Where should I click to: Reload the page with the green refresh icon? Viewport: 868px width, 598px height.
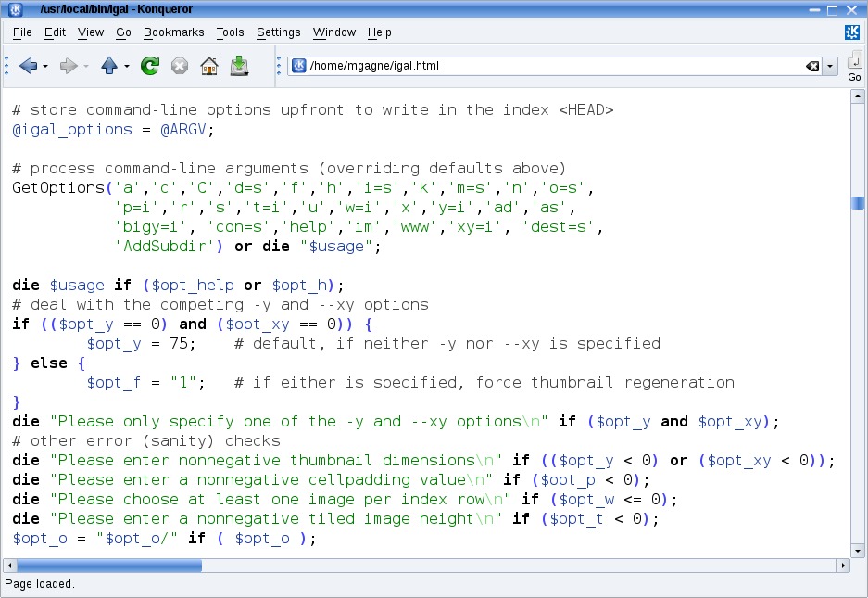coord(149,66)
